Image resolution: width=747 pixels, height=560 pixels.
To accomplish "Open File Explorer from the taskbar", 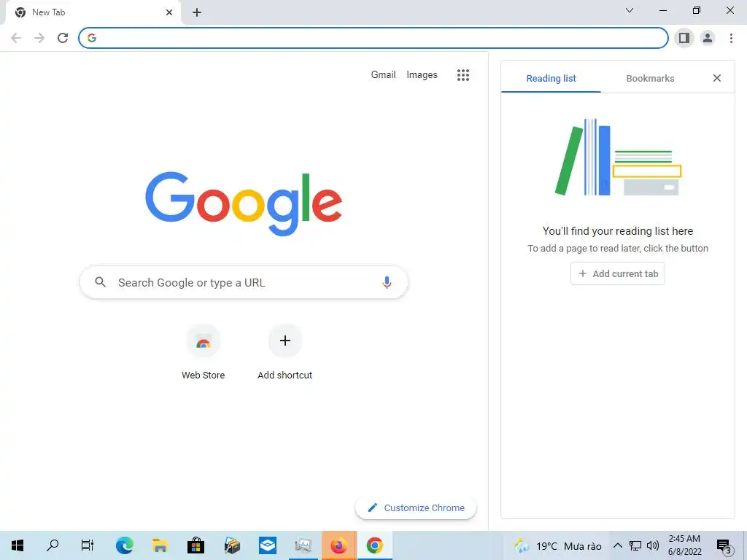I will click(x=160, y=545).
